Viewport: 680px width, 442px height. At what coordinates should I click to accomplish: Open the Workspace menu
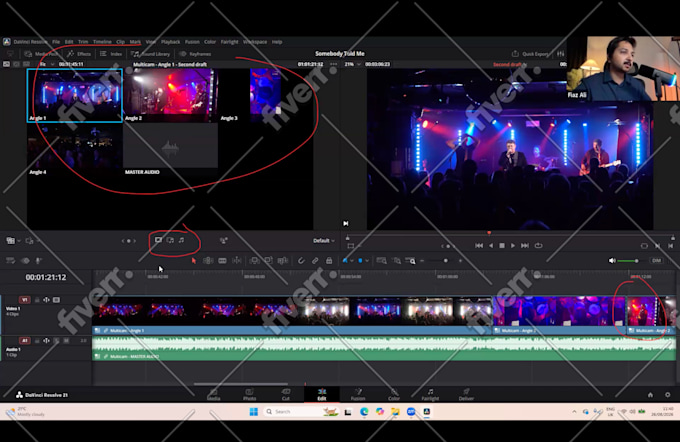[x=255, y=42]
